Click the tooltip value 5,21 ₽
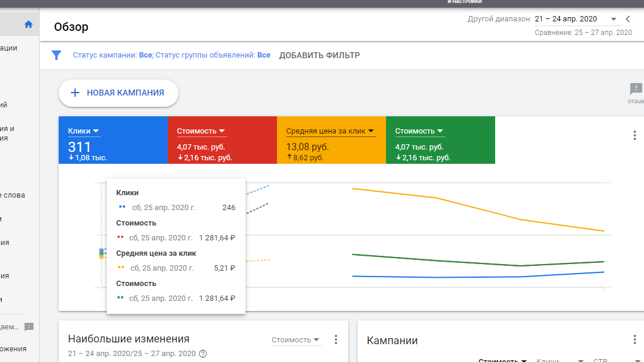Viewport: 644px width, 362px height. (x=225, y=268)
